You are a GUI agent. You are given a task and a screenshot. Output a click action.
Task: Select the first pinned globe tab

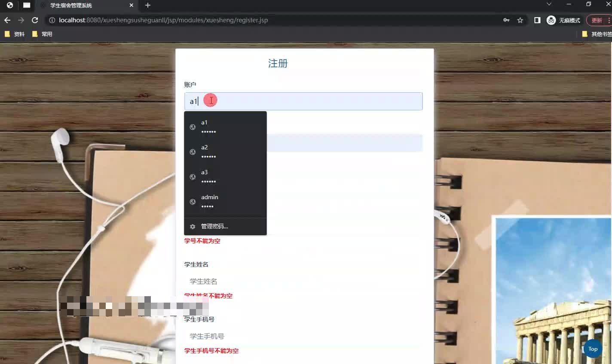coord(9,5)
